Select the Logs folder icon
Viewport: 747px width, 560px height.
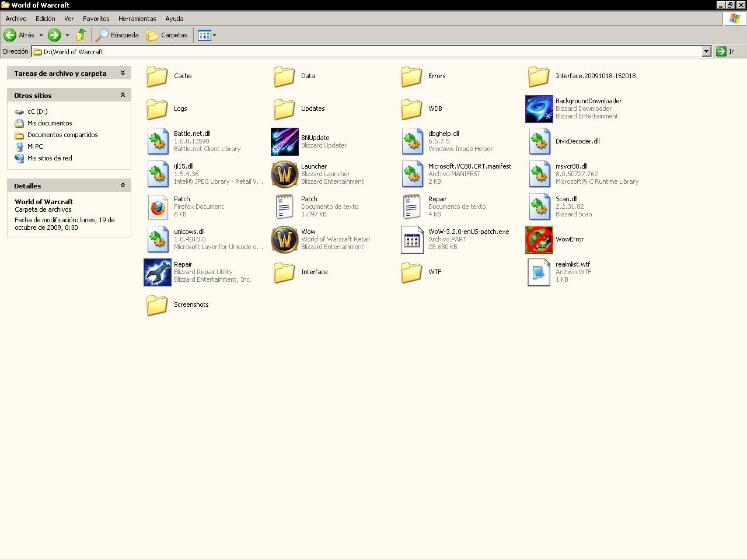pyautogui.click(x=157, y=109)
